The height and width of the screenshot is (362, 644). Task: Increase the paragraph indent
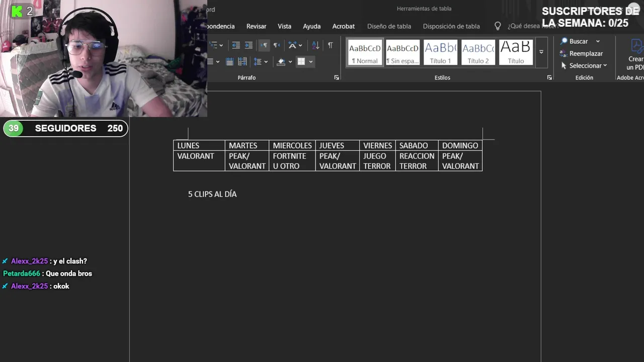point(249,45)
